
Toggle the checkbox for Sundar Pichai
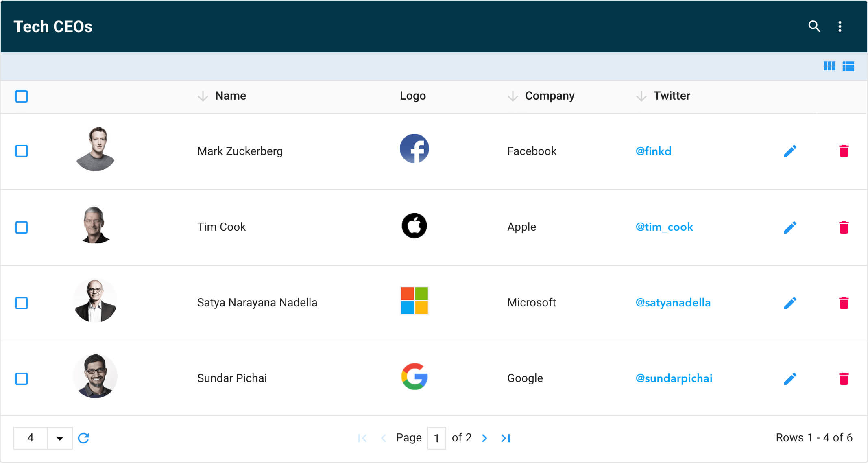click(x=22, y=378)
